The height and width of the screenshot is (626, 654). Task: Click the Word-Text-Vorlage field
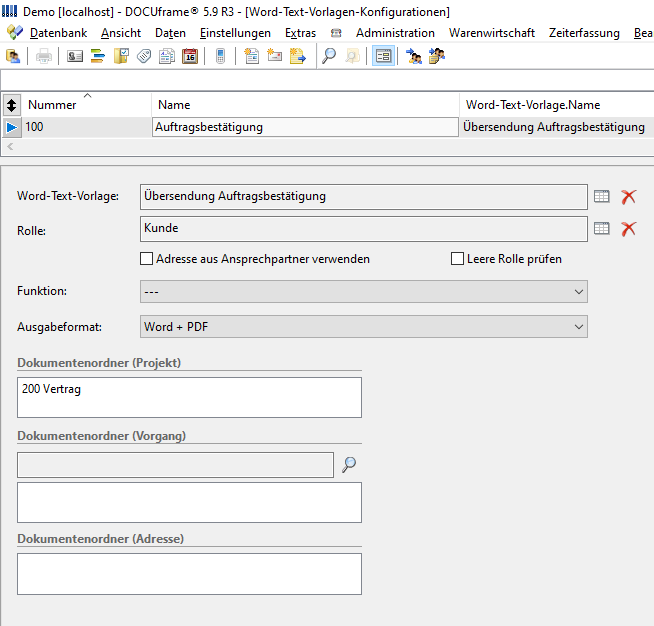pos(364,197)
